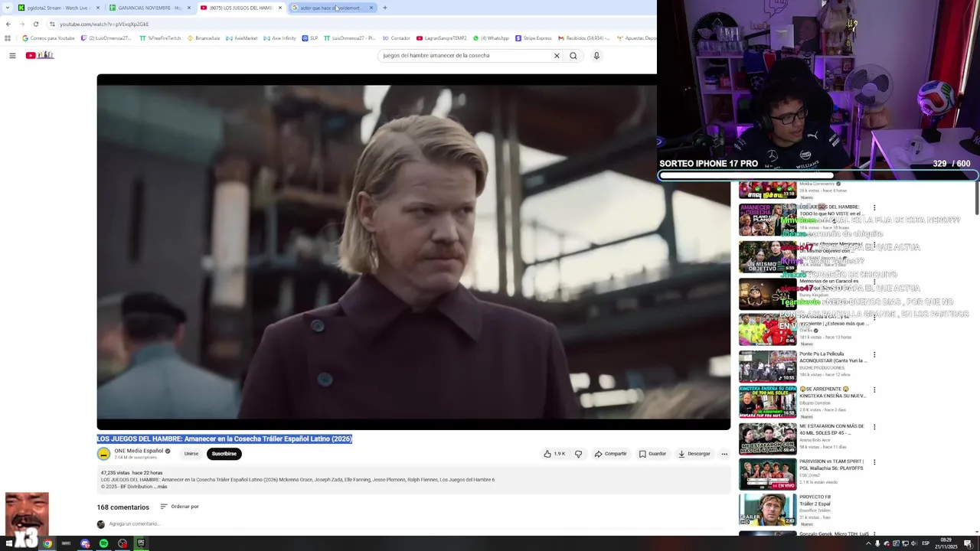Go to the YouTube home logo
Viewport: 980px width, 551px height.
click(x=40, y=55)
